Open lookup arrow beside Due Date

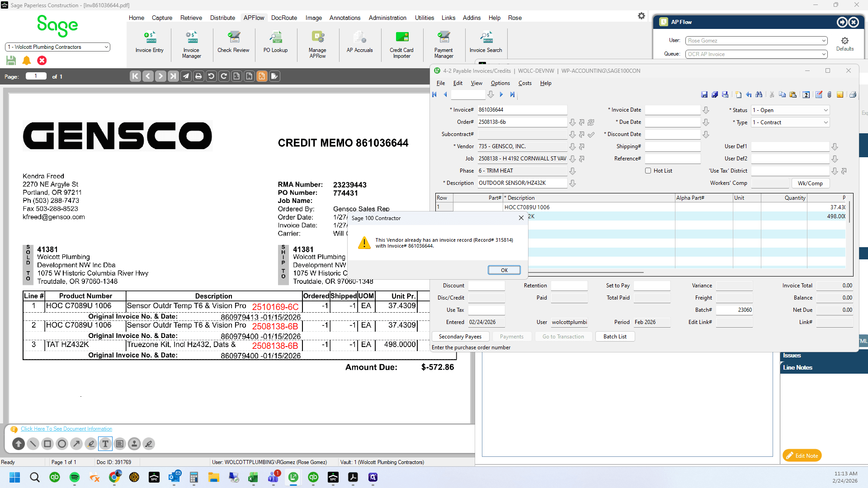coord(706,122)
